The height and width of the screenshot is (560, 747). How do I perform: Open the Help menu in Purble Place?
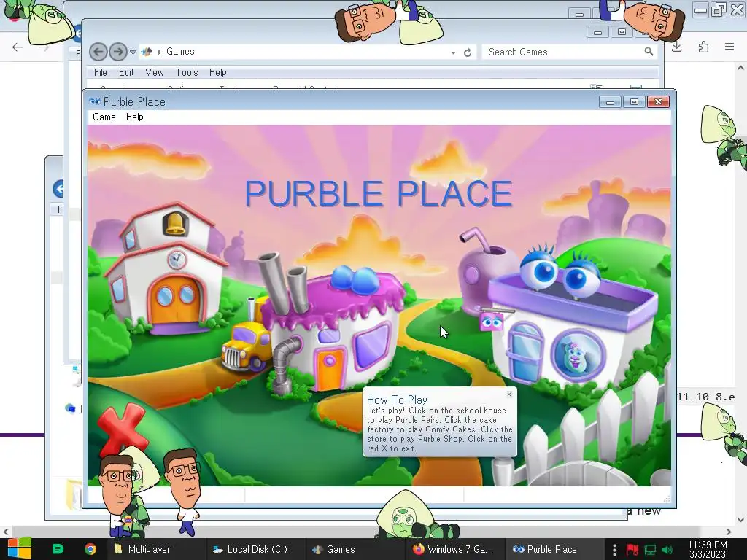pyautogui.click(x=134, y=117)
